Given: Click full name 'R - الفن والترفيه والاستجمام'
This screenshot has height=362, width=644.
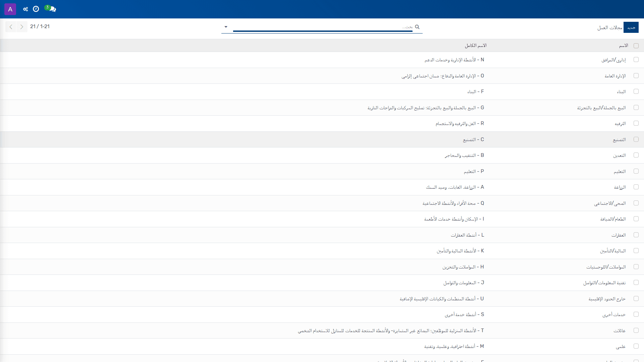Looking at the screenshot, I should pyautogui.click(x=460, y=124).
